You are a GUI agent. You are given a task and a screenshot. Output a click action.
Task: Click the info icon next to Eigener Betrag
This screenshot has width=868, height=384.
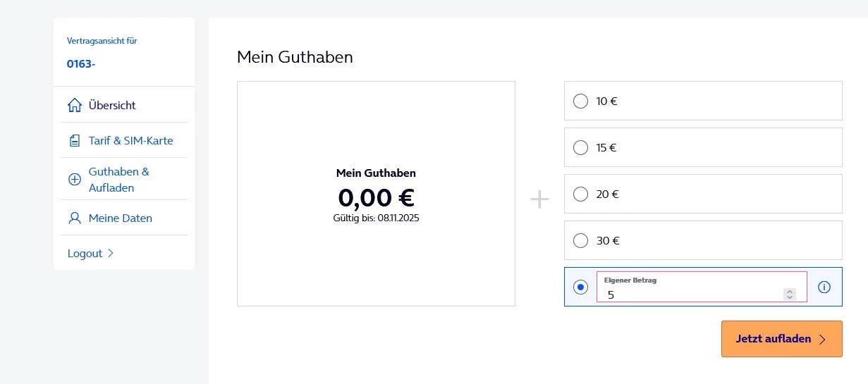coord(824,287)
